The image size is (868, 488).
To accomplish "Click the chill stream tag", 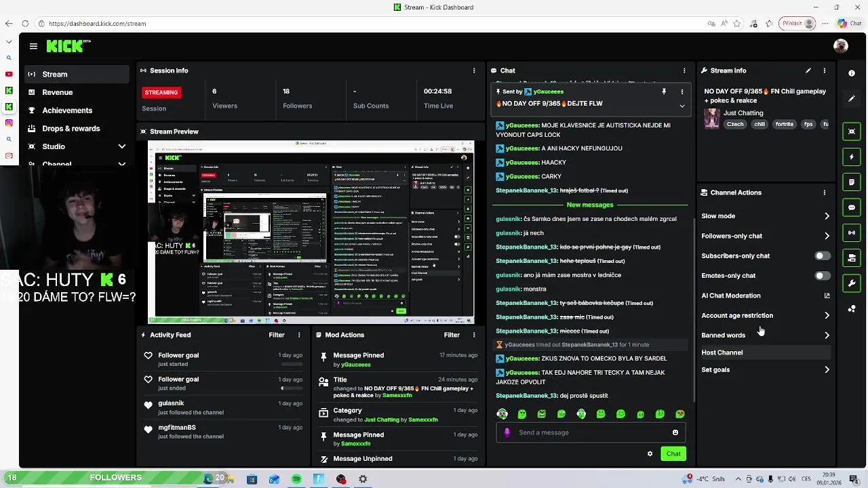I will 759,125.
